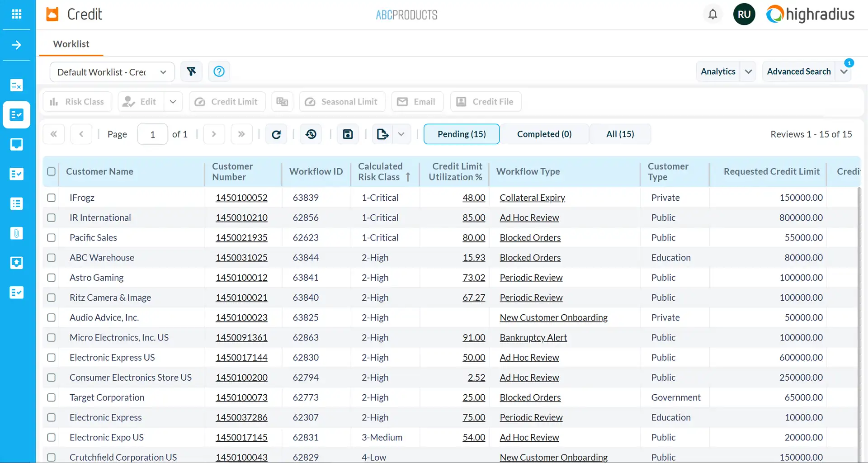Image resolution: width=868 pixels, height=463 pixels.
Task: Select all rows with header checkbox
Action: click(x=52, y=171)
